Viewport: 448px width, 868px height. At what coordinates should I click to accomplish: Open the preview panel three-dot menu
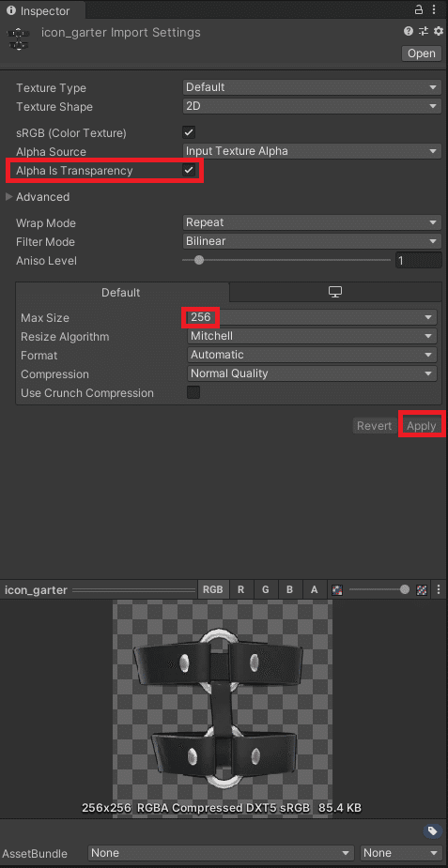pyautogui.click(x=439, y=589)
